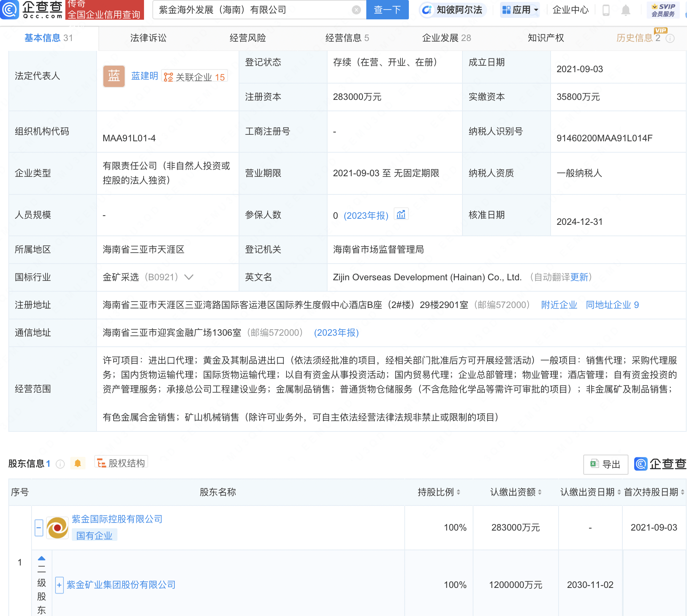687x616 pixels.
Task: Switch to the 经营风险 tab
Action: click(248, 38)
